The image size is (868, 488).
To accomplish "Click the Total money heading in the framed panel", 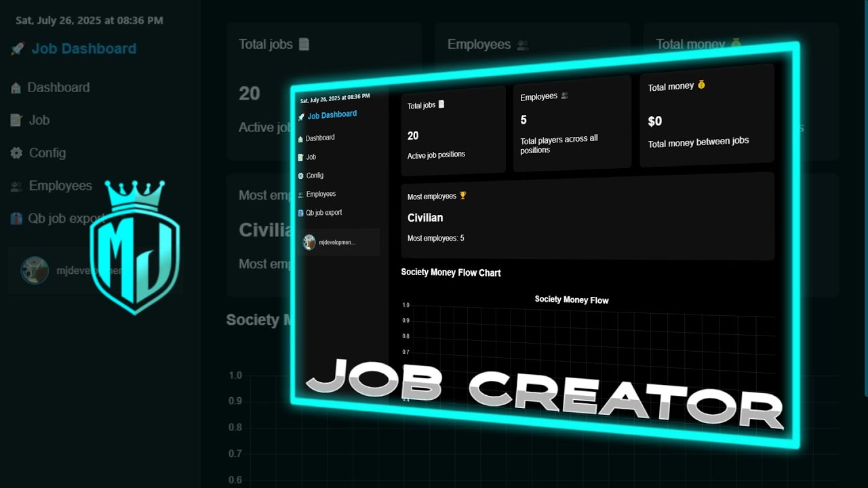I will [671, 87].
